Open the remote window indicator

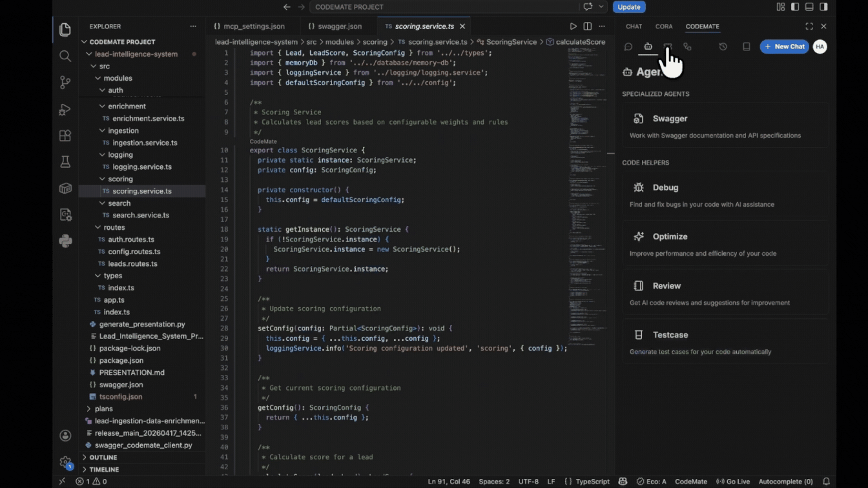point(62,482)
